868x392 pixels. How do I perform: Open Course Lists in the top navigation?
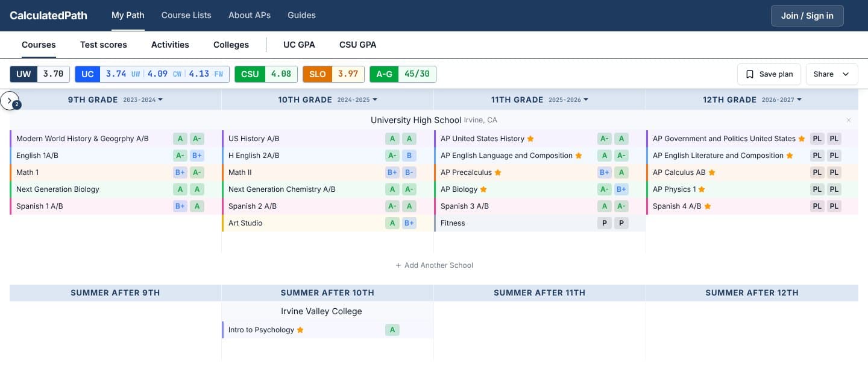point(186,15)
